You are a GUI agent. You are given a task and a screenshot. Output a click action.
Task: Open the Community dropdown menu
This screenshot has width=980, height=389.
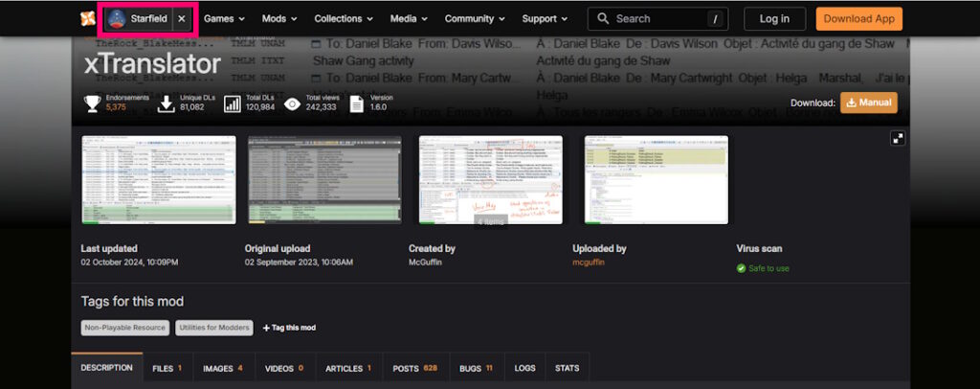pyautogui.click(x=475, y=19)
